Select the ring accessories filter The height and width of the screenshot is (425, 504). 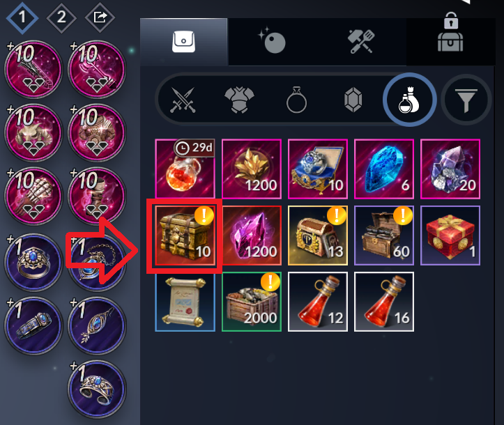click(x=296, y=100)
